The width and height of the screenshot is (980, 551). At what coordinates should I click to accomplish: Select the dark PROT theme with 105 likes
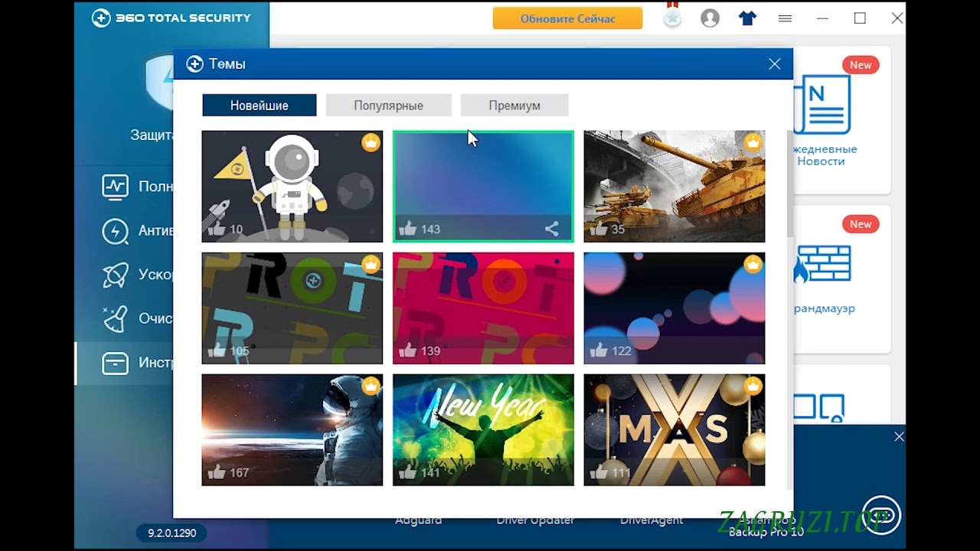[x=292, y=308]
